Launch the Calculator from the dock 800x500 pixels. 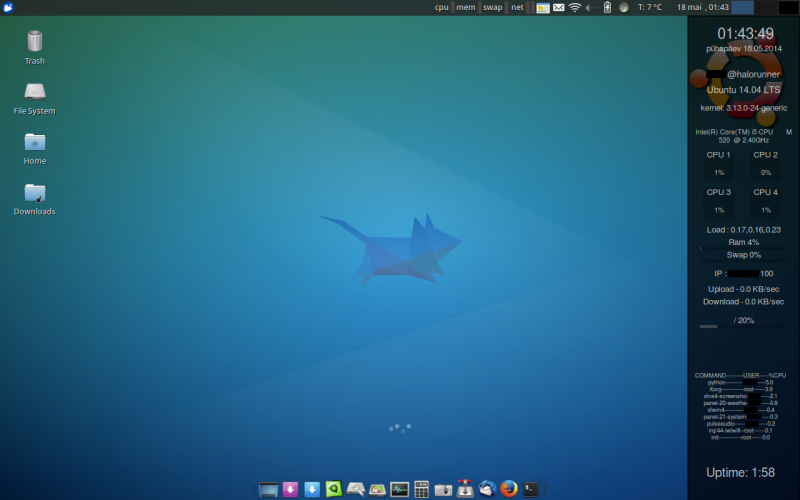point(421,489)
